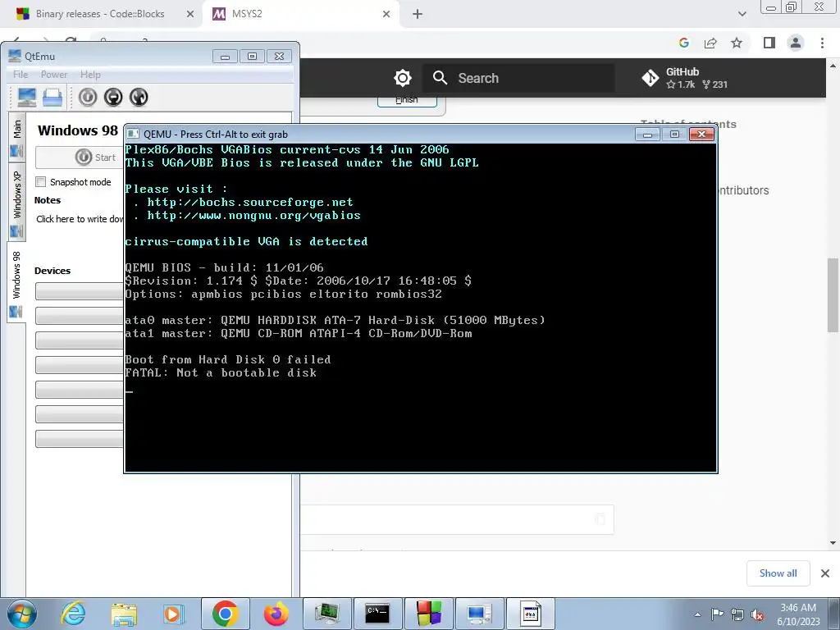Screen dimensions: 840x630
Task: Toggle the Chrome side panel icon
Action: coord(769,43)
